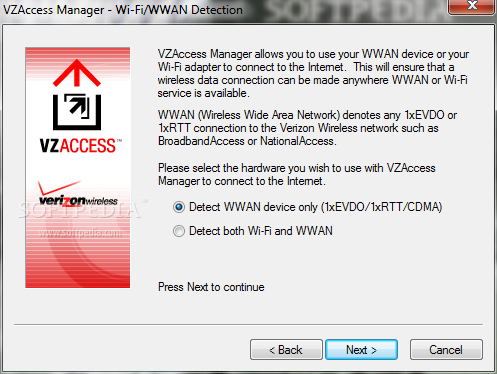Click the WWAN definition paragraph

307,128
